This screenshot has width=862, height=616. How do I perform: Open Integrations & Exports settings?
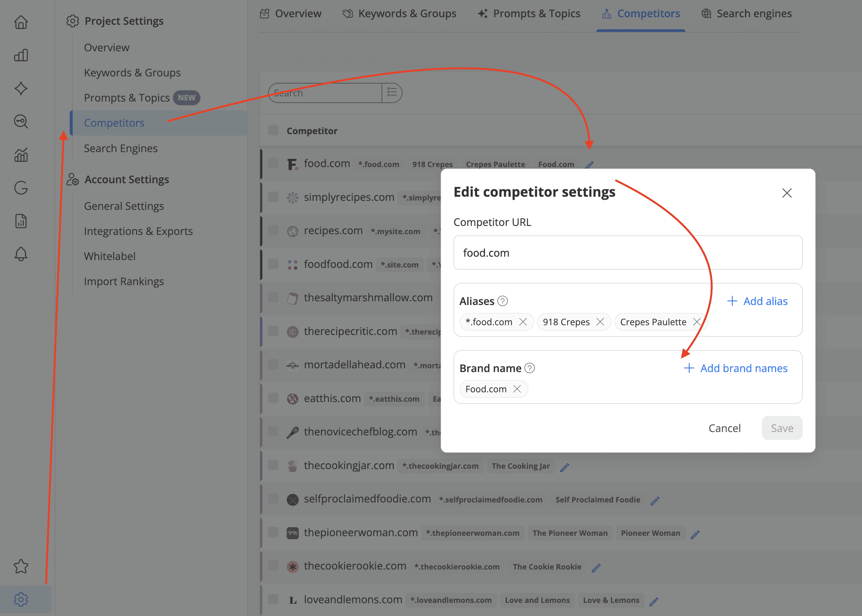[138, 231]
